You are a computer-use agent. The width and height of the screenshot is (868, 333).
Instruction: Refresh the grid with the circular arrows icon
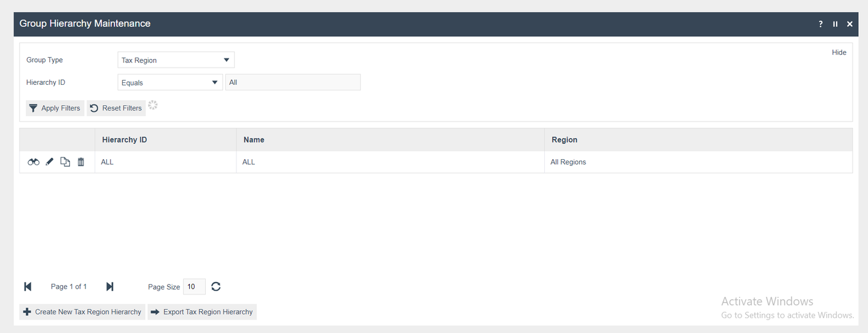pos(216,287)
